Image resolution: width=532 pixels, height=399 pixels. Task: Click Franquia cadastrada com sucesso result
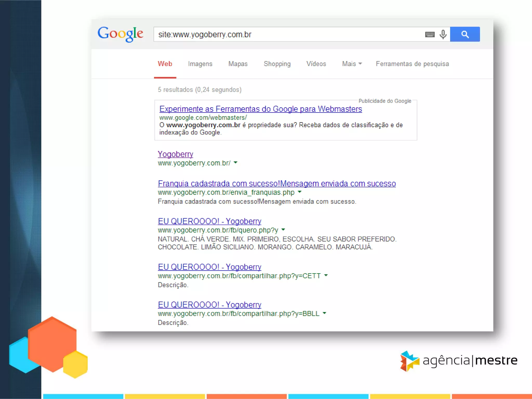pos(277,184)
